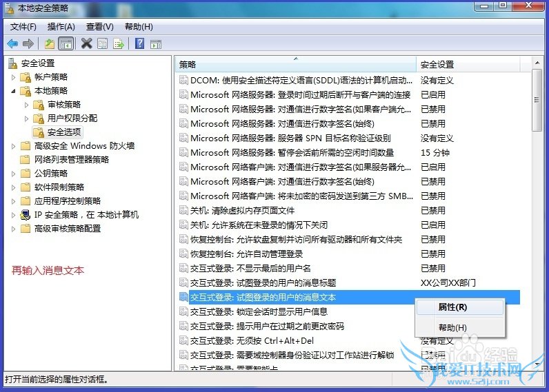This screenshot has width=549, height=392.
Task: Click policy icon of 交互式登录: 锁定会话时显示用户信息
Action: point(184,311)
